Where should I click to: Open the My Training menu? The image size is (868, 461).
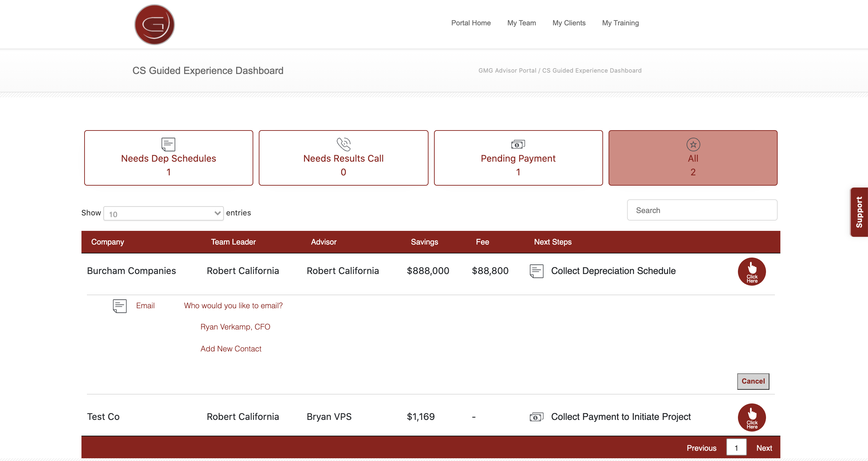point(620,23)
